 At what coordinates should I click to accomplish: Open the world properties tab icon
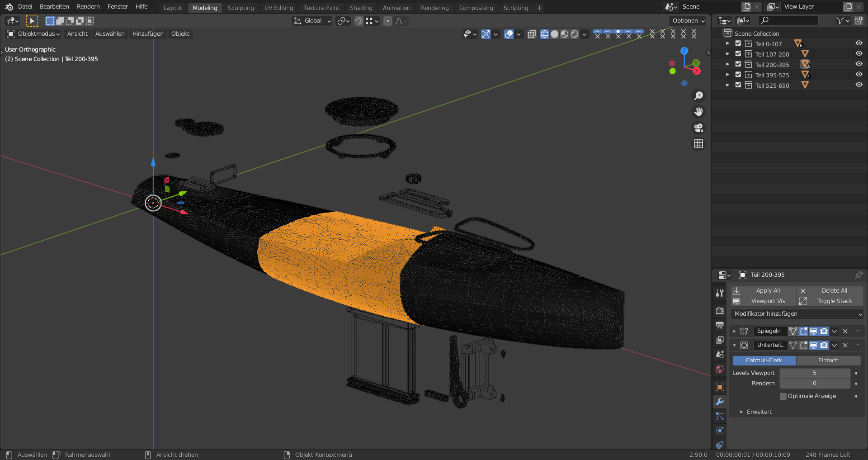point(720,369)
